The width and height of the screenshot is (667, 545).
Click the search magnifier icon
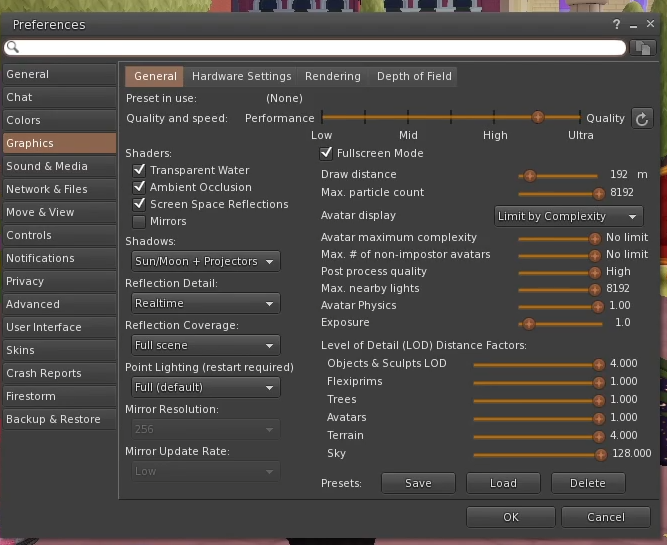click(13, 47)
